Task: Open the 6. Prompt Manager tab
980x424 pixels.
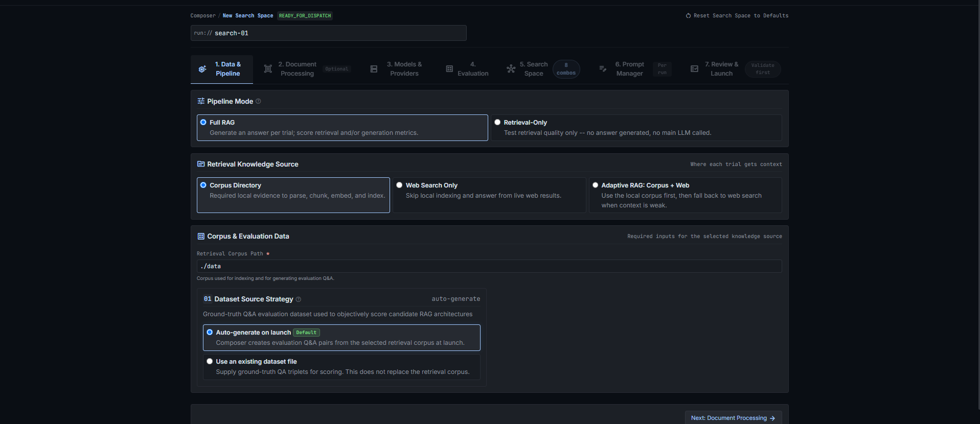Action: point(635,69)
